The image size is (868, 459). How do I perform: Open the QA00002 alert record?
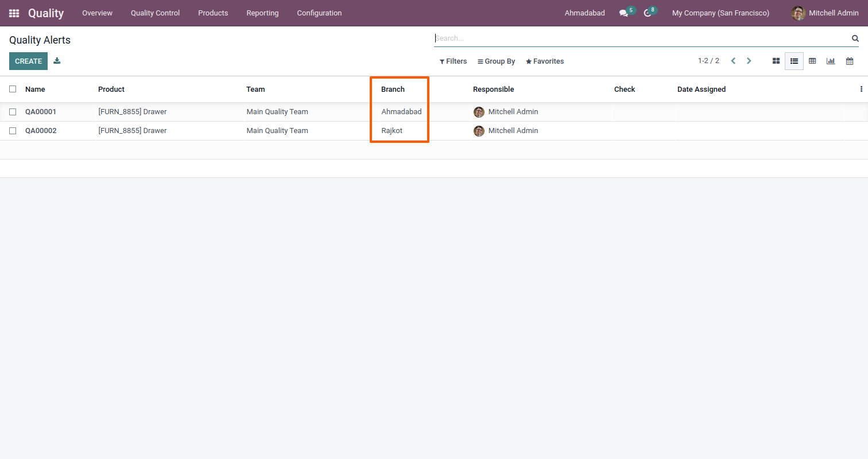click(x=41, y=131)
